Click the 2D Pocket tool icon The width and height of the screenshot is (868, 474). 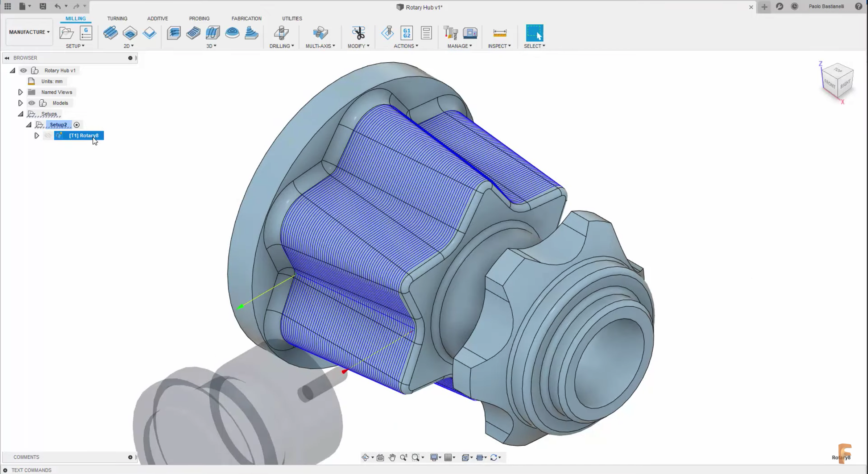pos(130,33)
